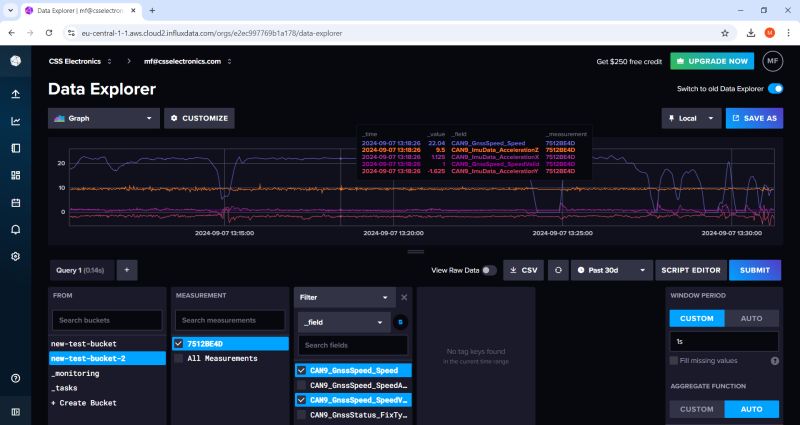Screen dimensions: 800x425
Task: Open Tasks calendar icon in sidebar
Action: (x=15, y=203)
